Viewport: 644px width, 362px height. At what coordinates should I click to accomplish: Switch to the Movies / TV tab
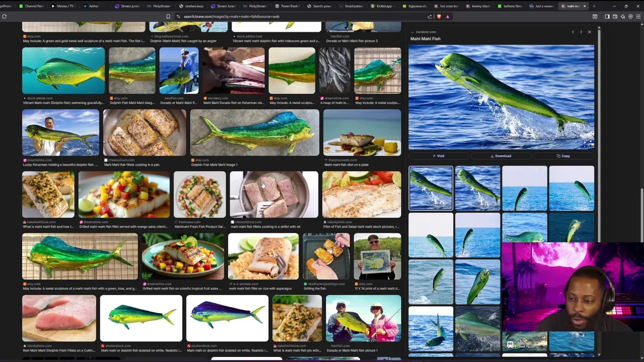pos(63,6)
